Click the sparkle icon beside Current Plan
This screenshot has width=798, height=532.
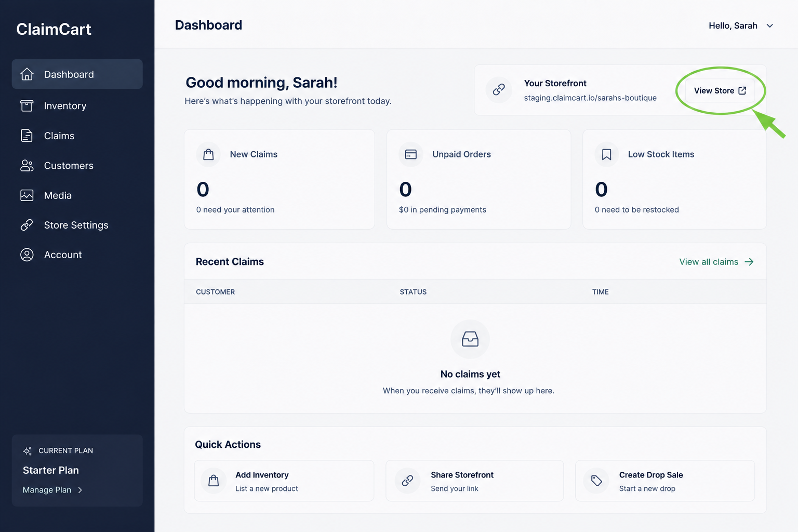pyautogui.click(x=28, y=451)
